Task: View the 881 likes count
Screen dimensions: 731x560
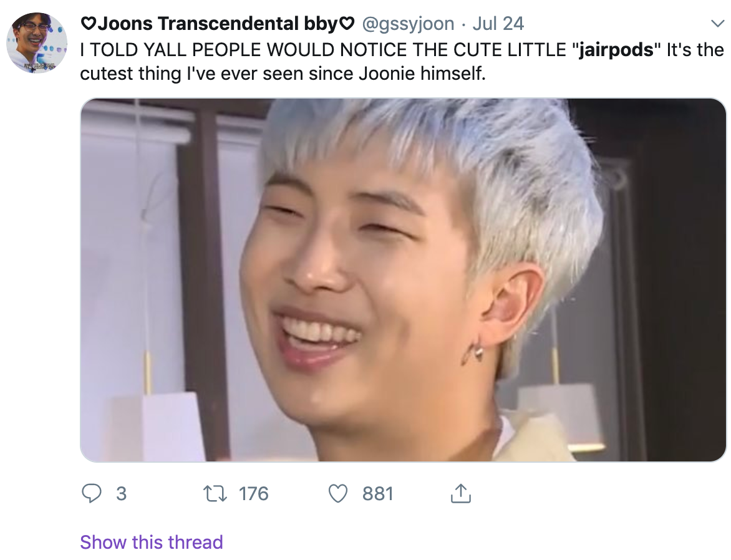Action: 377,493
